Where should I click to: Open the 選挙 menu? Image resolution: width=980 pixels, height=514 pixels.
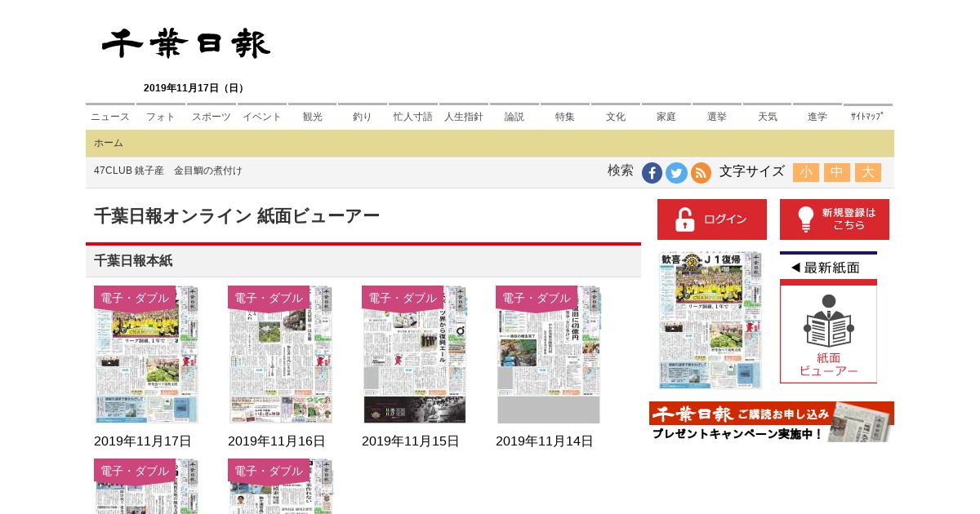click(x=717, y=116)
